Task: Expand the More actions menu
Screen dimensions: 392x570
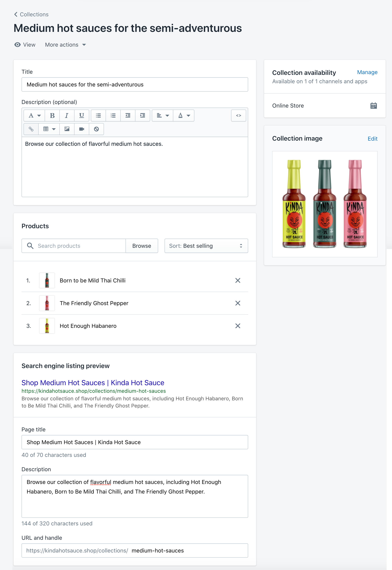Action: click(x=66, y=45)
